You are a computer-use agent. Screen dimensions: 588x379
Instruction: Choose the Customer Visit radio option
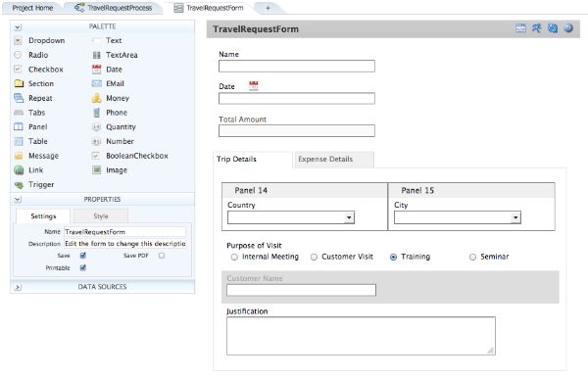pos(314,257)
